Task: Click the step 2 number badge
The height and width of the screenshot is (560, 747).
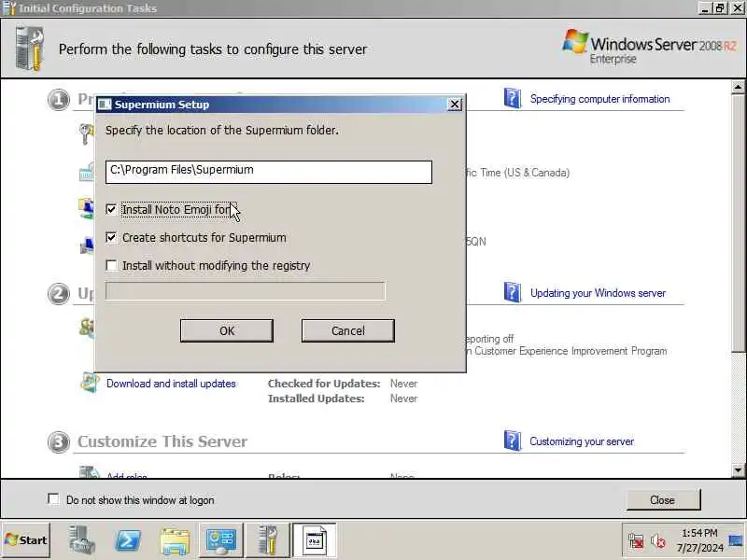Action: tap(59, 293)
